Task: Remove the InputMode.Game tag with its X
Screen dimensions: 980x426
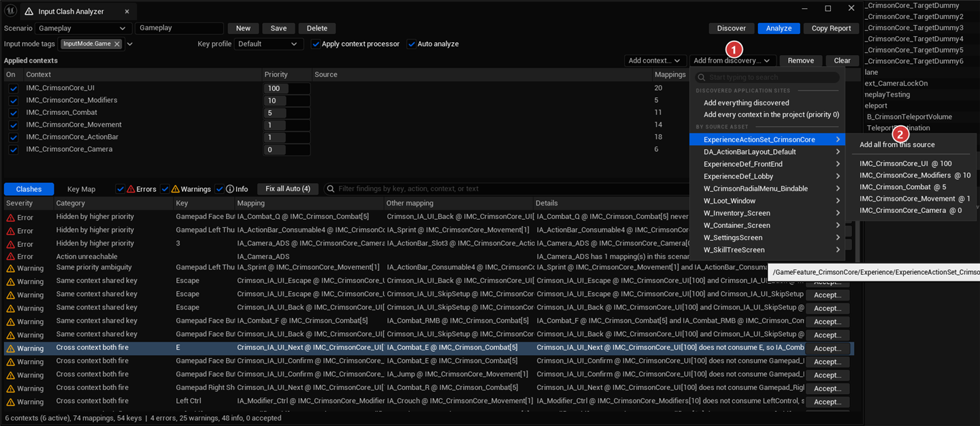Action: coord(117,44)
